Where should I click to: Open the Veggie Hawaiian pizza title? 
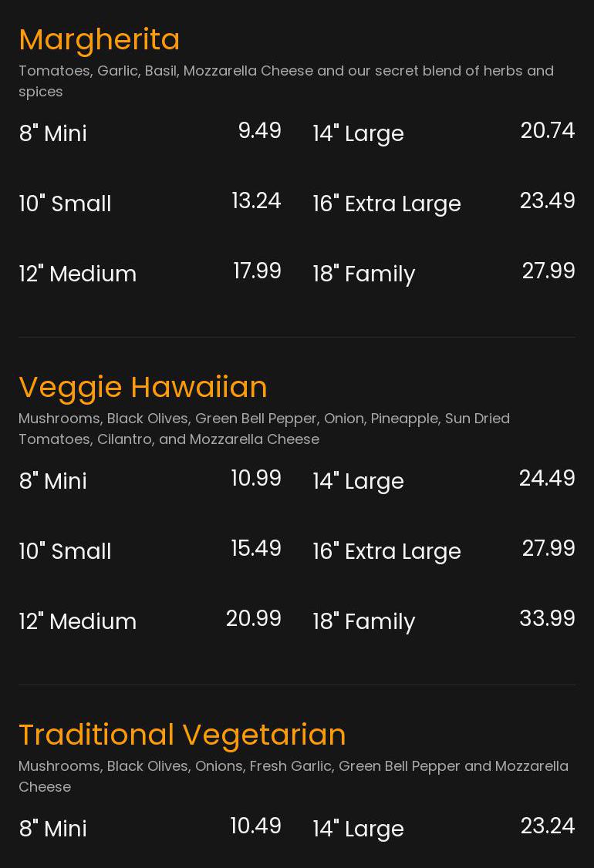pos(143,387)
